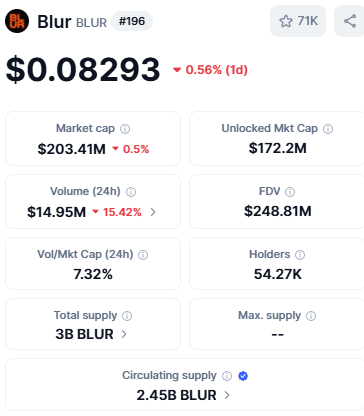Image resolution: width=364 pixels, height=416 pixels.
Task: Show Total supply info icon
Action: [127, 316]
